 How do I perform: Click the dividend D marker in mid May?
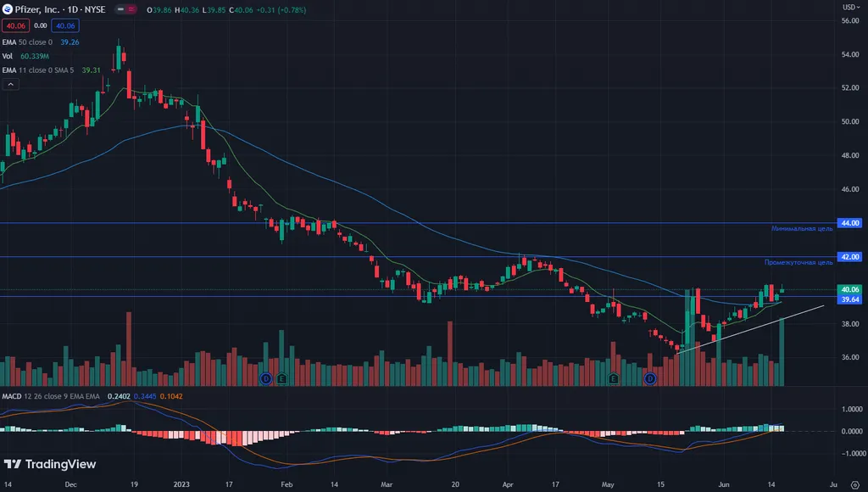[650, 377]
